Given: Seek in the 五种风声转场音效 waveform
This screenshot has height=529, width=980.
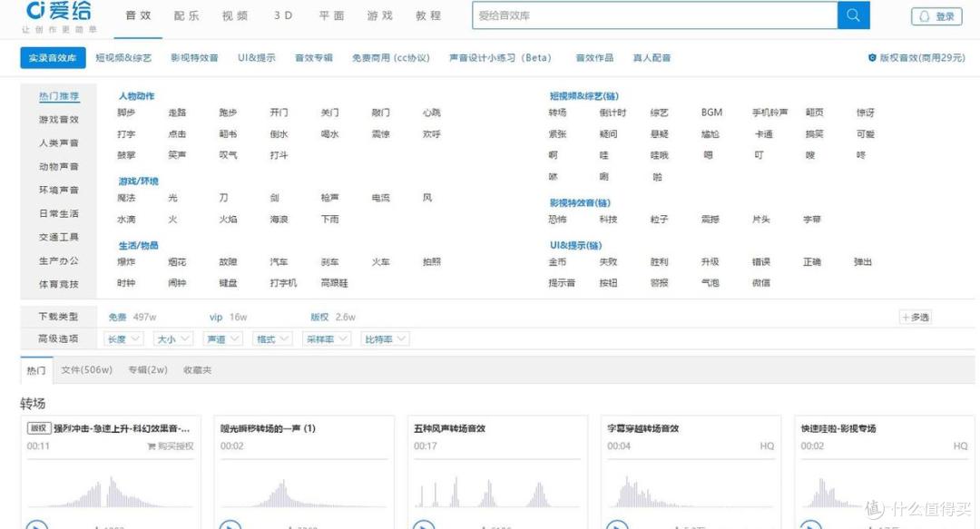Looking at the screenshot, I should [497, 491].
